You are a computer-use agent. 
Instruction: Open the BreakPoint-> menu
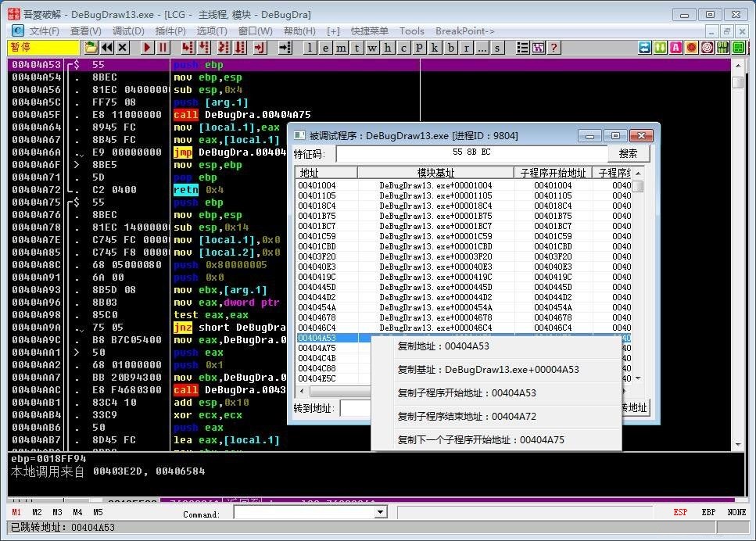point(465,30)
